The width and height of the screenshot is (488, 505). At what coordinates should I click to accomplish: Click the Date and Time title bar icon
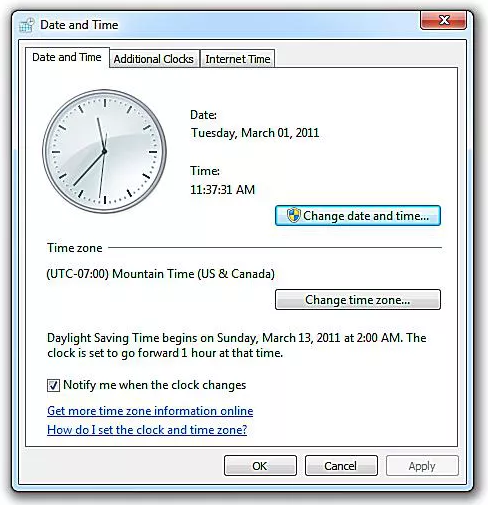pos(27,25)
